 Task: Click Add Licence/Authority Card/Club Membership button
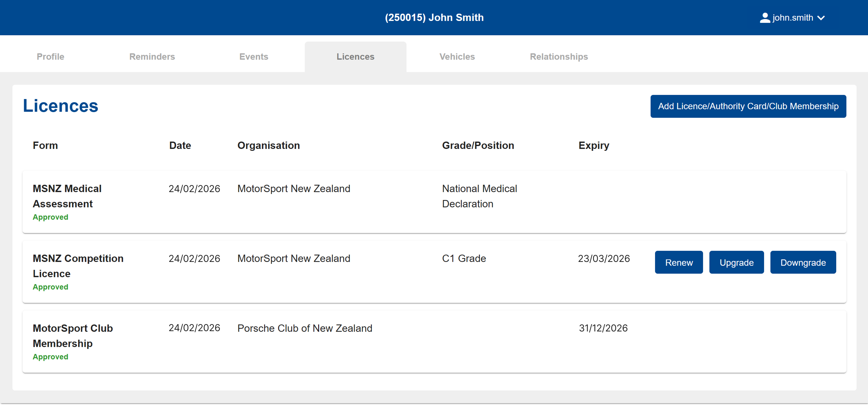[748, 106]
